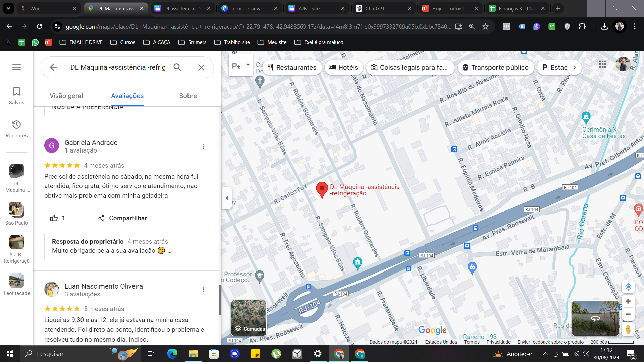Open the Camadas layers thumbnail
Viewport: 644px width, 362px height.
(249, 318)
